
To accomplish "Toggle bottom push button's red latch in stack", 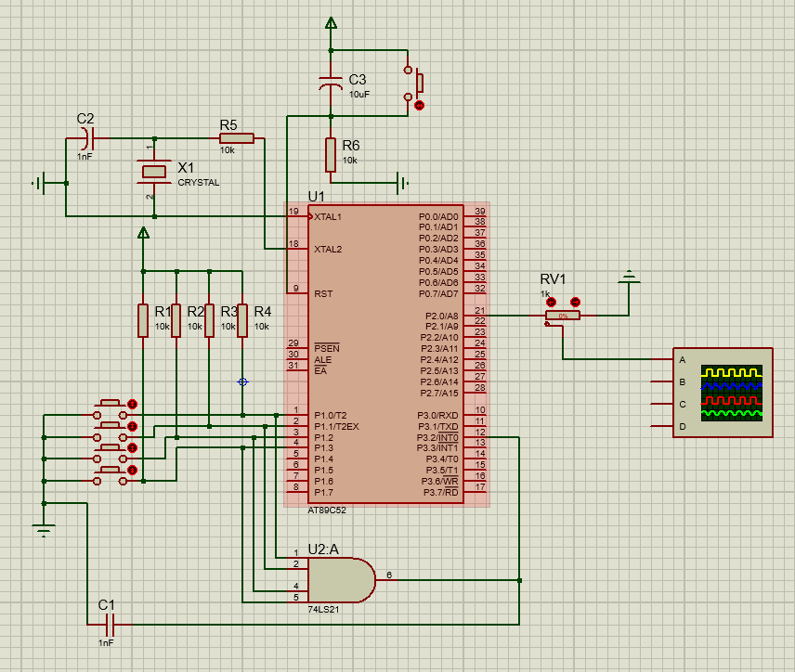I will pyautogui.click(x=132, y=472).
